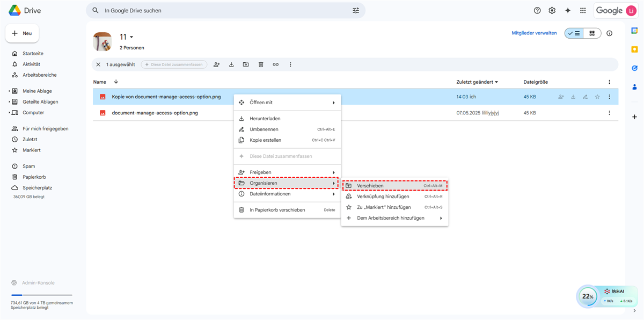This screenshot has height=320, width=644.
Task: Expand Geteilte Ablagen tree arrow
Action: coord(9,102)
